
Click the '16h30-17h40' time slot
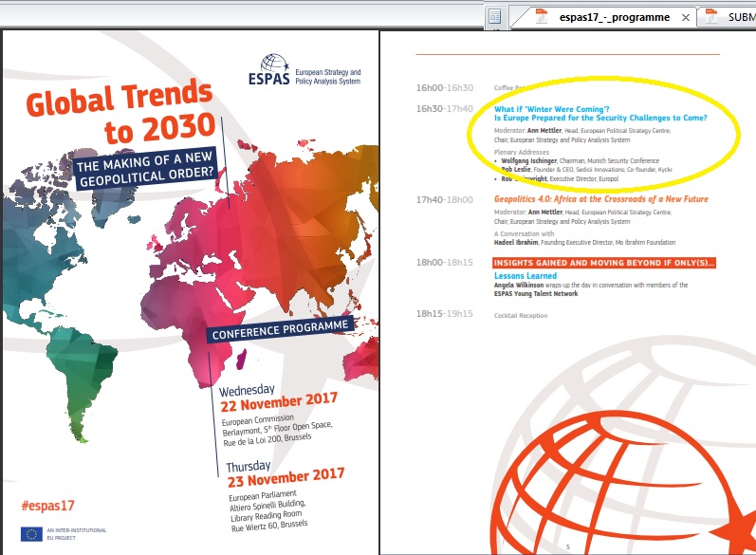tap(445, 108)
